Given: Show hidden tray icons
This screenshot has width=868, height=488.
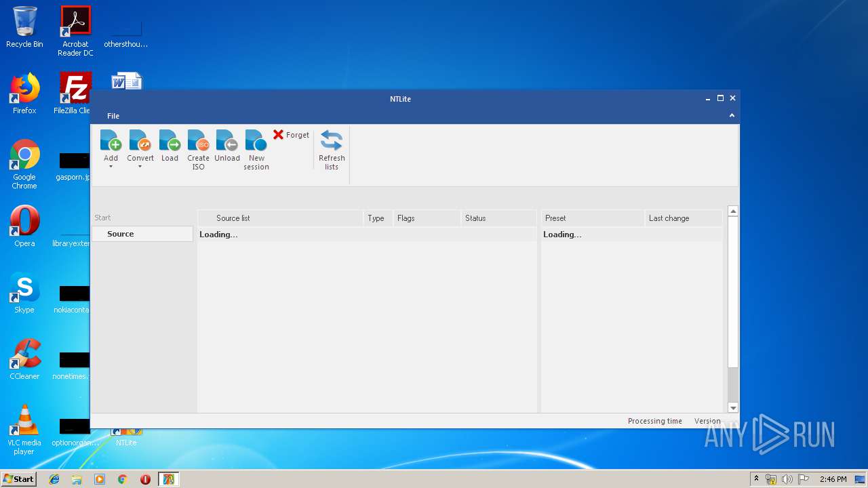Looking at the screenshot, I should pyautogui.click(x=756, y=479).
